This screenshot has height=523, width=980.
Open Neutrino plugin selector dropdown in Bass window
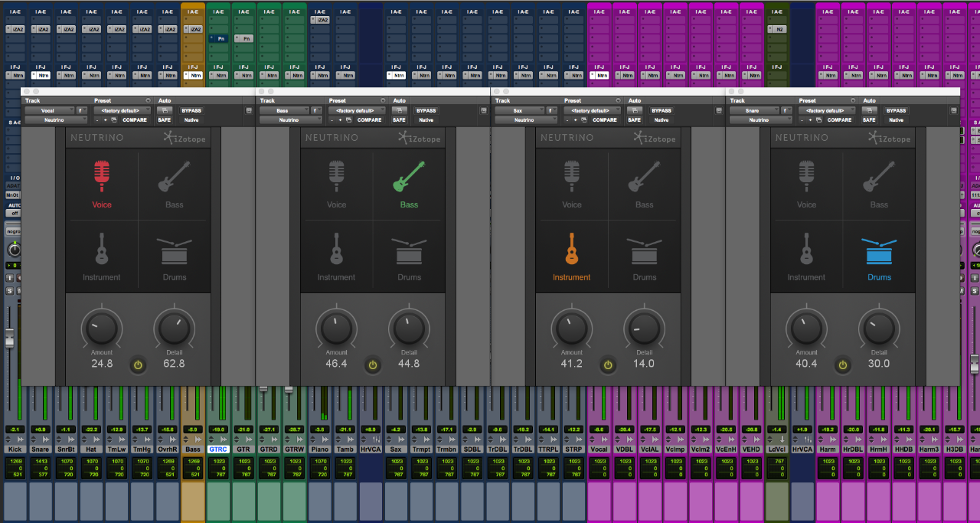click(289, 120)
